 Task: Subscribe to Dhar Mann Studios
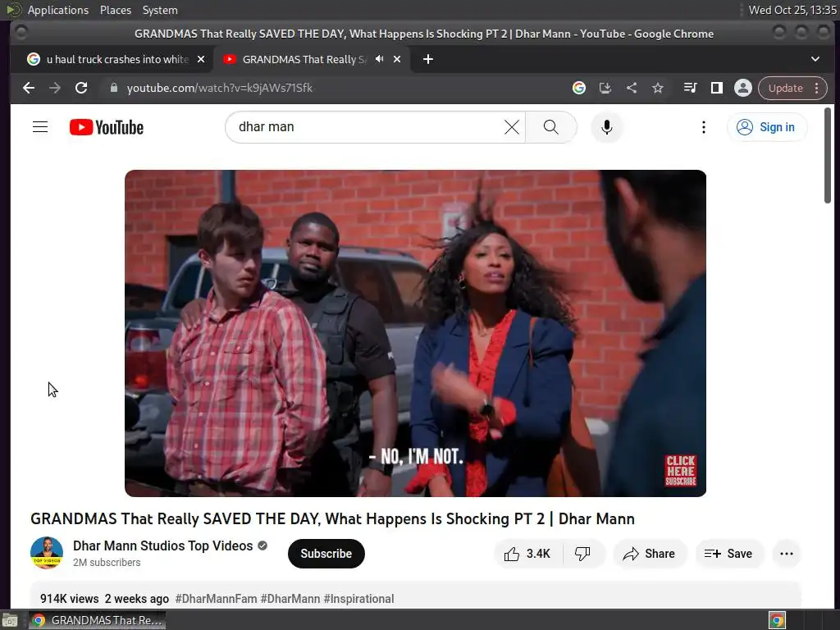pos(326,554)
